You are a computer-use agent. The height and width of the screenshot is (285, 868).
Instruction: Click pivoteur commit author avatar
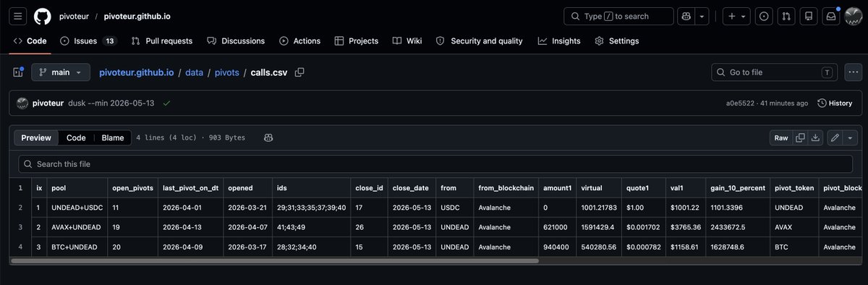(x=22, y=103)
